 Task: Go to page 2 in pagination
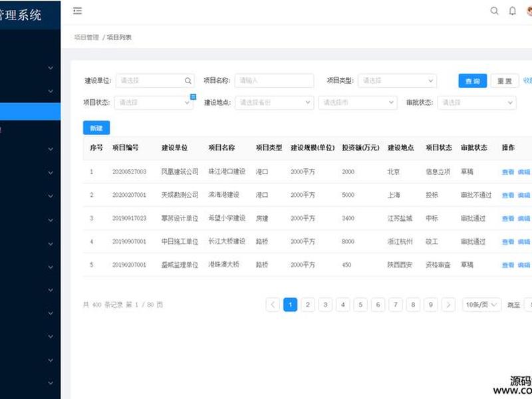point(308,305)
